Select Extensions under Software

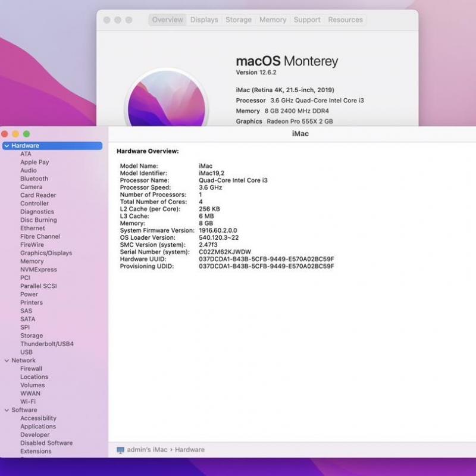[x=36, y=451]
